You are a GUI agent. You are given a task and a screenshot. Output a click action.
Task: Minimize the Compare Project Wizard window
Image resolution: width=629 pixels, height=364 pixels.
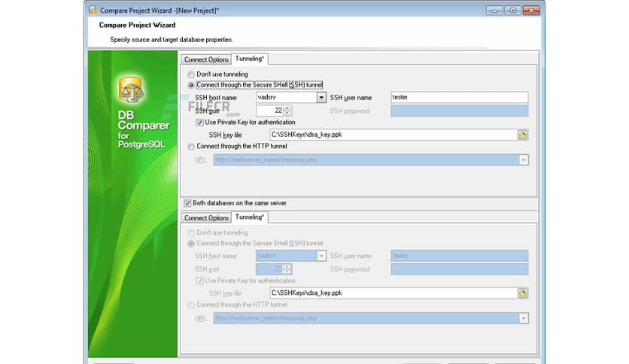click(x=494, y=11)
